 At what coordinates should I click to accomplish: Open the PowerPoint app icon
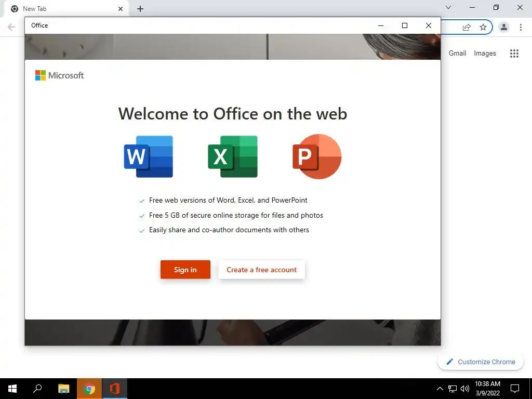317,156
